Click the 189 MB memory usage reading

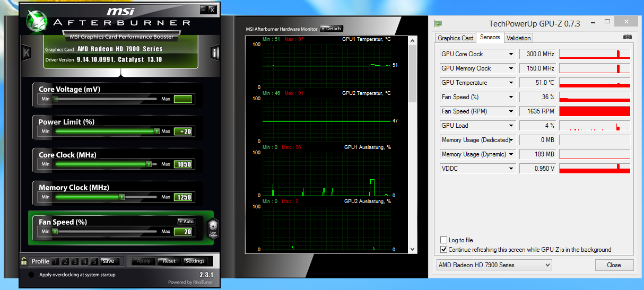[x=537, y=154]
